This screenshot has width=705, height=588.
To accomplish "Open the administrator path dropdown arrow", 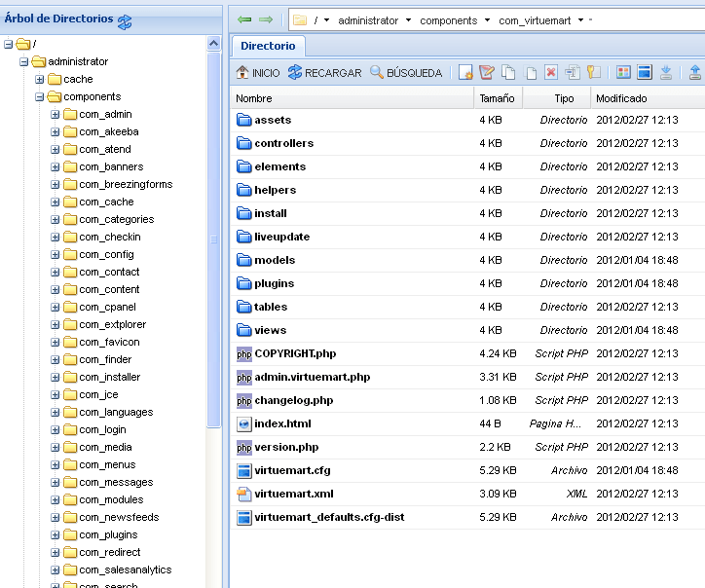I will 408,20.
